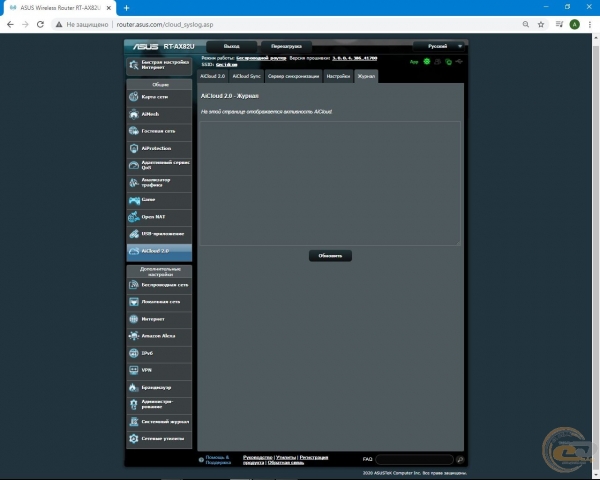This screenshot has width=600, height=480.
Task: Open System Log (Системный журнал) icon
Action: 134,422
